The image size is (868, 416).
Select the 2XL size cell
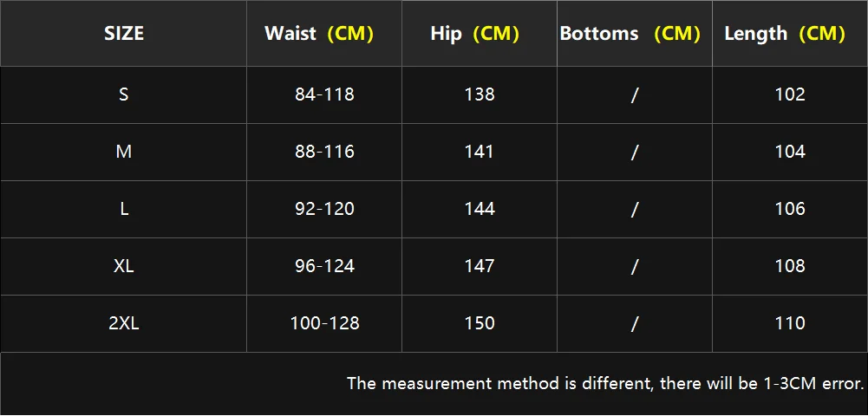(124, 323)
